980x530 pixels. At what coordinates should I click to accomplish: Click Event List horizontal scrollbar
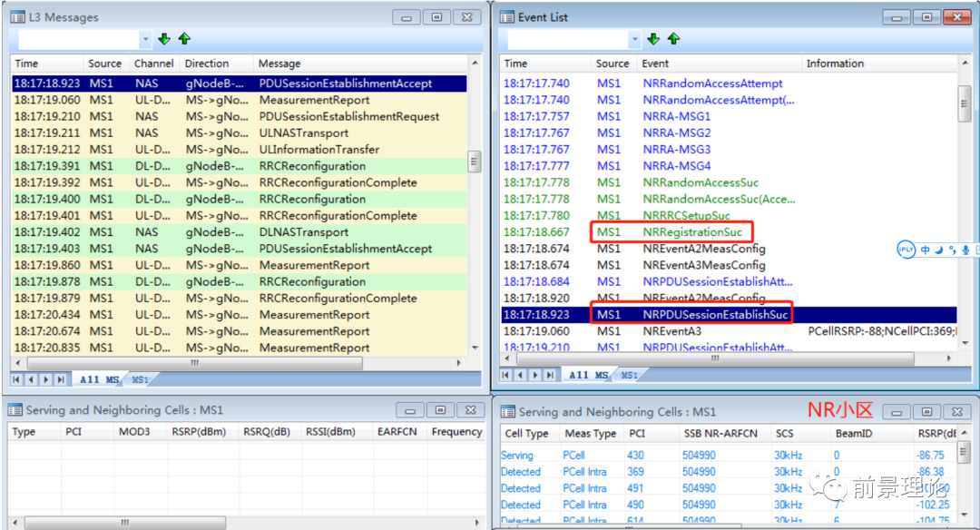716,358
